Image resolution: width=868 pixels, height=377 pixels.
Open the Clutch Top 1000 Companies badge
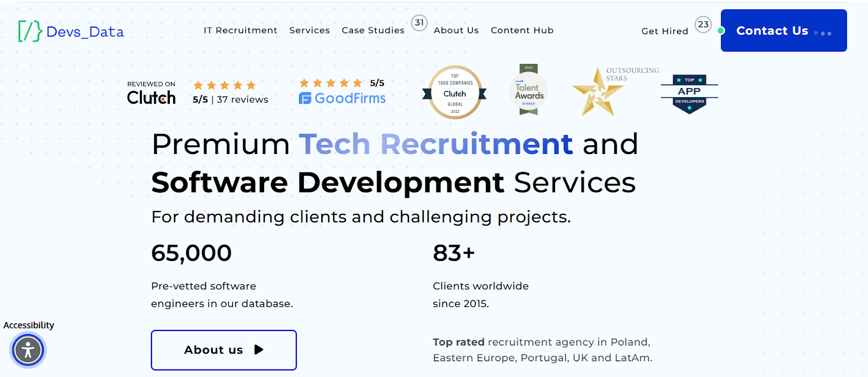tap(455, 92)
